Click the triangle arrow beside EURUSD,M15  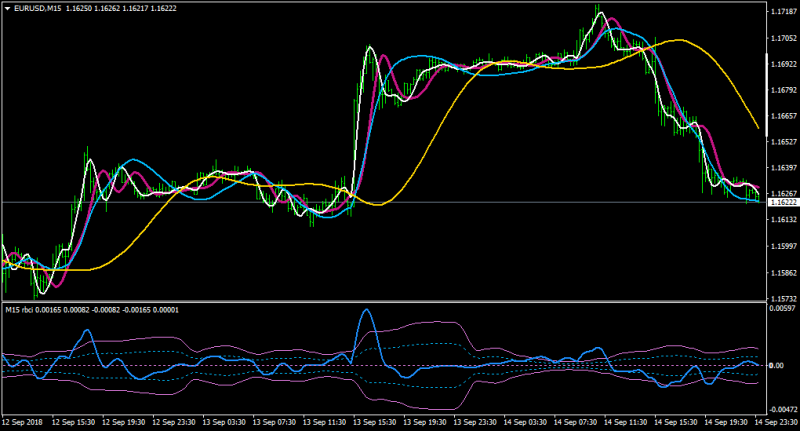click(x=8, y=9)
